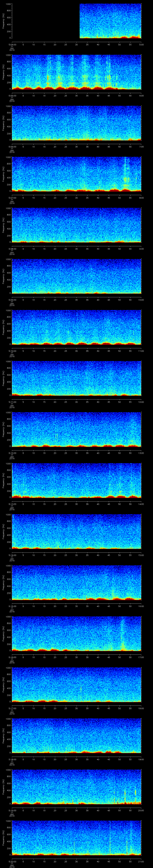153x868 pixels.
Task: Select the 5:18:00 spectrogram plot
Action: click(x=77, y=736)
